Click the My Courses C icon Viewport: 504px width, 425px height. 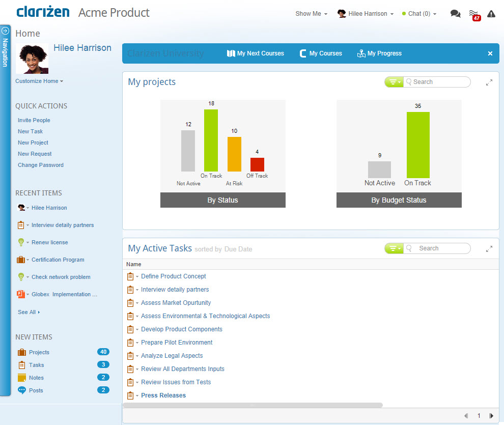(x=303, y=53)
